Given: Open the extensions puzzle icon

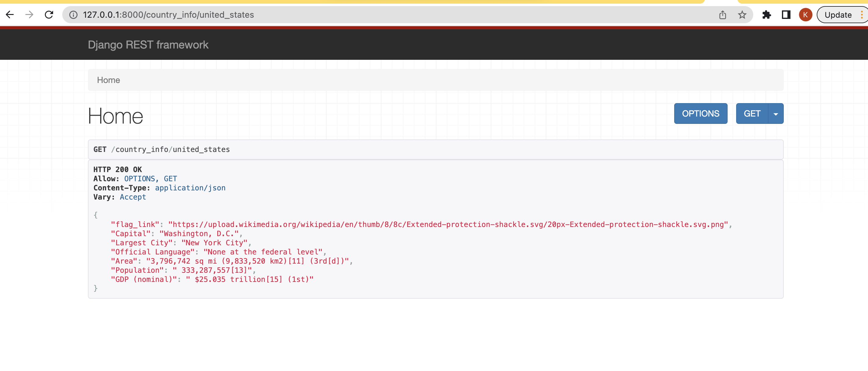Looking at the screenshot, I should [767, 15].
